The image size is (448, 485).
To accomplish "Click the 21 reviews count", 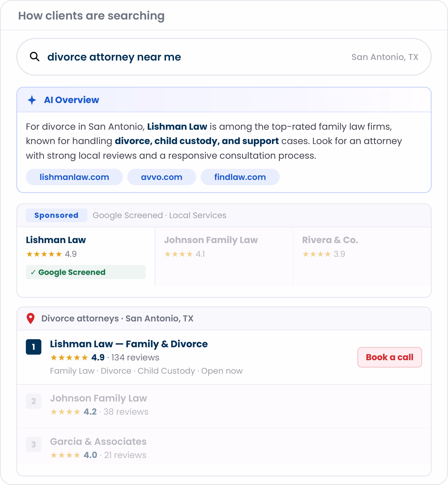I will [x=125, y=455].
